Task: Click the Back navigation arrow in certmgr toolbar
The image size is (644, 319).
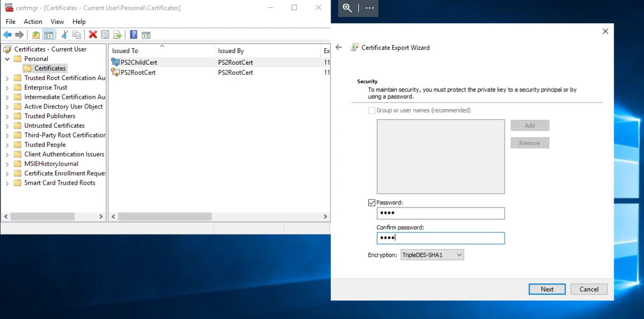Action: click(7, 35)
